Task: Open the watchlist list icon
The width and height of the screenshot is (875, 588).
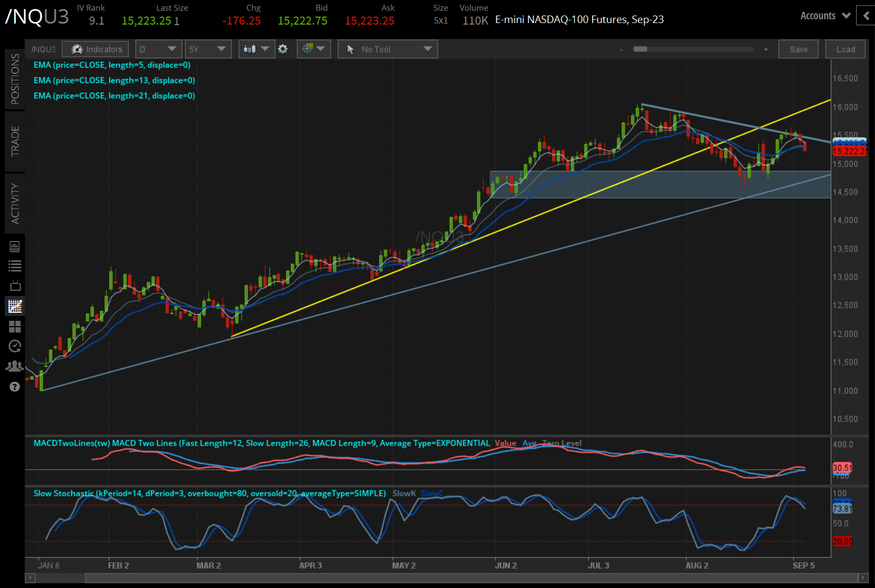Action: pos(15,266)
